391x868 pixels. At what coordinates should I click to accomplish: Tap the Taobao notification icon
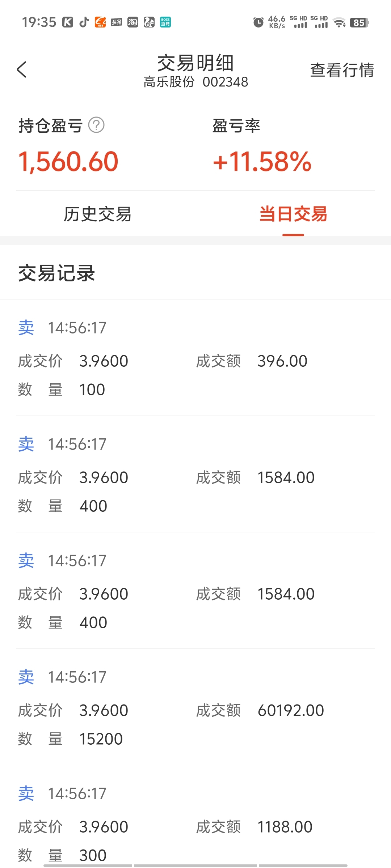click(x=133, y=22)
